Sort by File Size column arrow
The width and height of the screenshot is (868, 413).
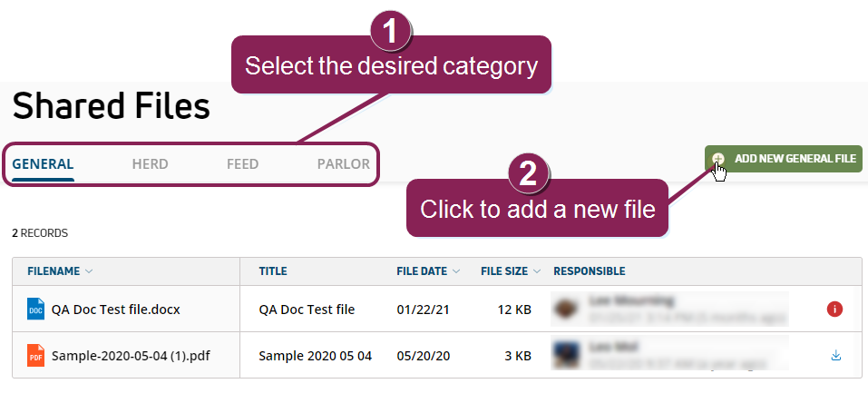click(538, 271)
